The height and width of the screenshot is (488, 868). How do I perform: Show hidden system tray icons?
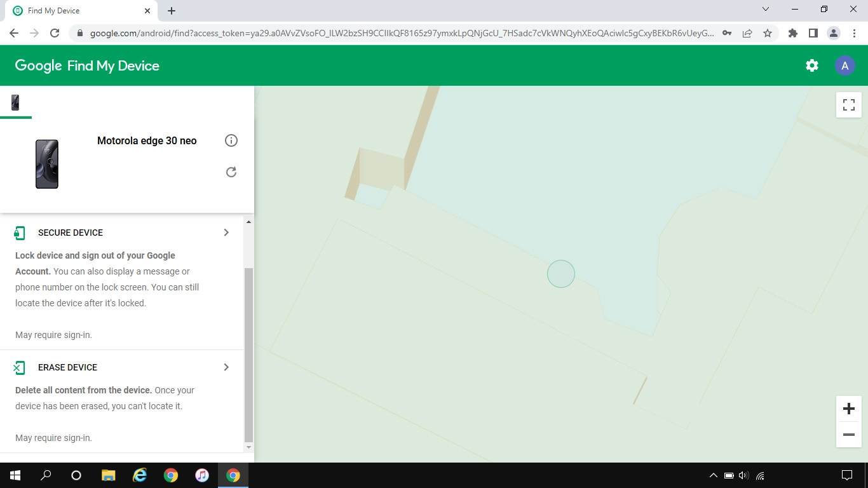coord(713,475)
